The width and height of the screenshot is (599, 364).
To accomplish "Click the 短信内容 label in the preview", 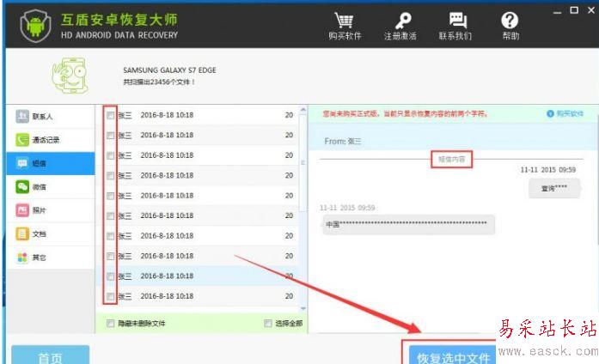I will (x=451, y=160).
